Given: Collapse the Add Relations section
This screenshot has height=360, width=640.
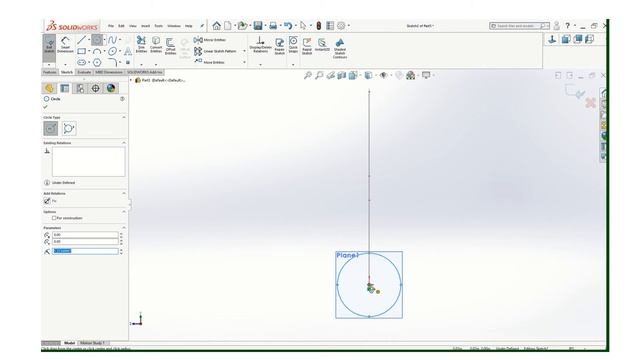Looking at the screenshot, I should [x=124, y=193].
